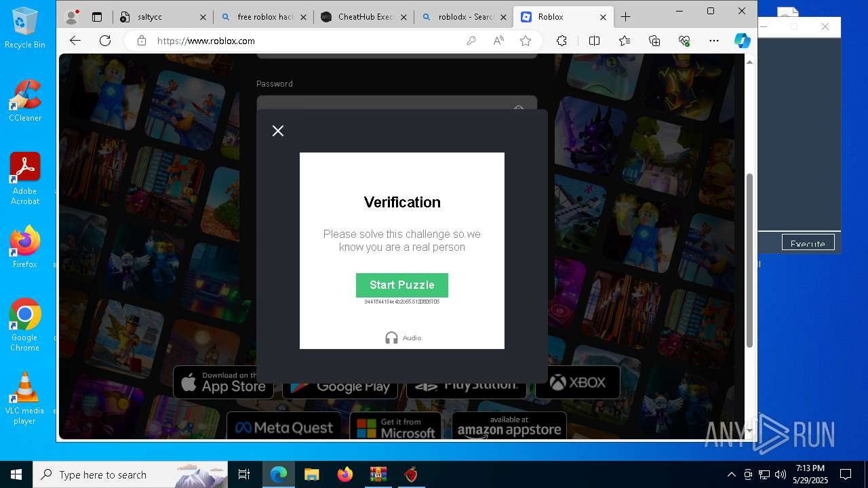Click the Meta Quest badge

pyautogui.click(x=284, y=427)
